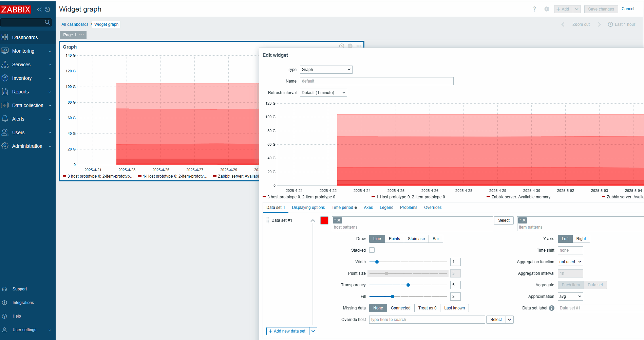Click Select next to host patterns
Viewport: 644px width, 340px height.
pyautogui.click(x=504, y=220)
